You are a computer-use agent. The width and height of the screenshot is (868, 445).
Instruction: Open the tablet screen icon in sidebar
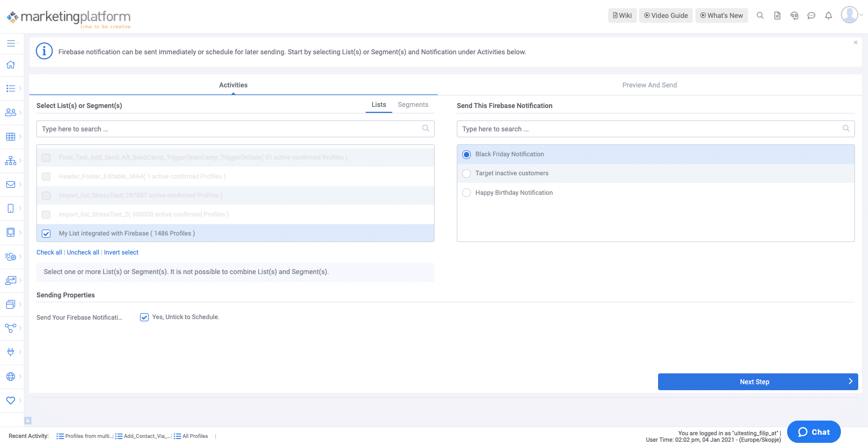click(x=10, y=232)
